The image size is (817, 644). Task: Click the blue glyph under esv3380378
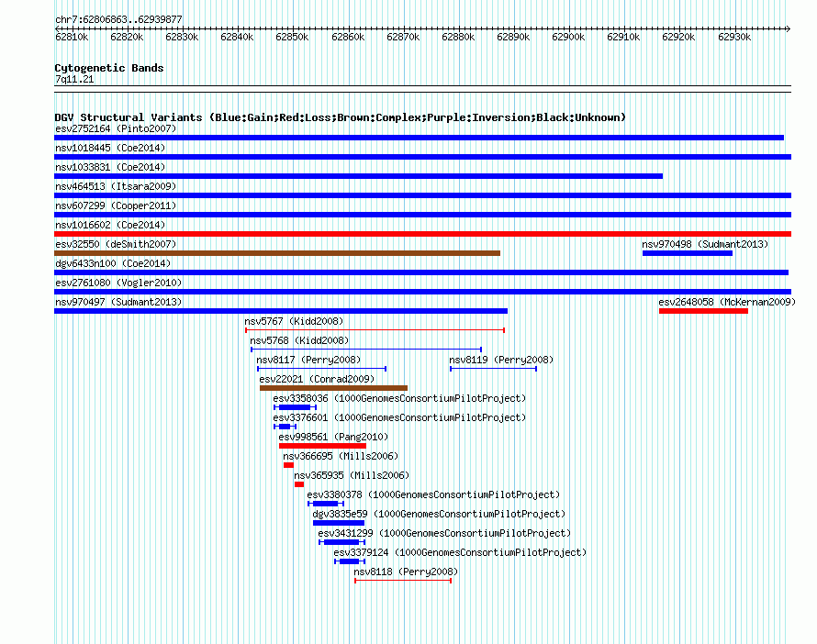(326, 504)
